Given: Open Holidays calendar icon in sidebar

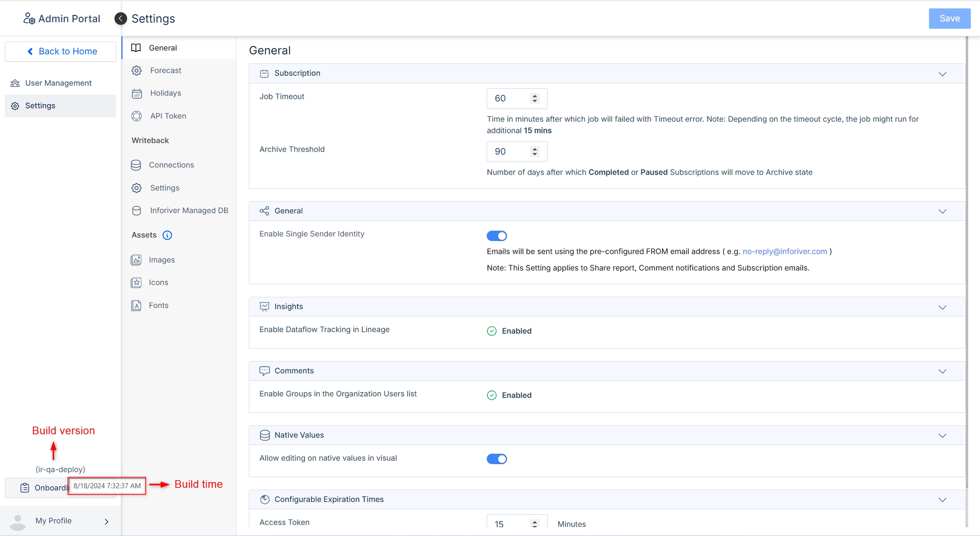Looking at the screenshot, I should (137, 93).
